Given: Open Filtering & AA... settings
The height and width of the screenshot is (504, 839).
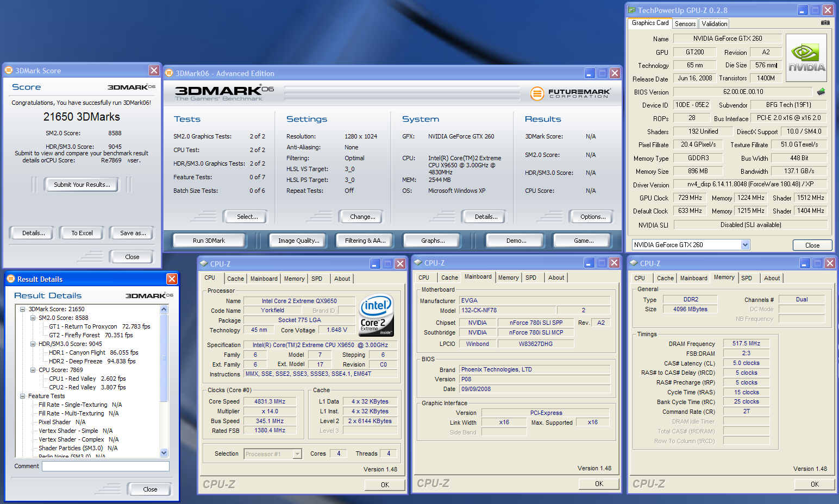Looking at the screenshot, I should 365,241.
